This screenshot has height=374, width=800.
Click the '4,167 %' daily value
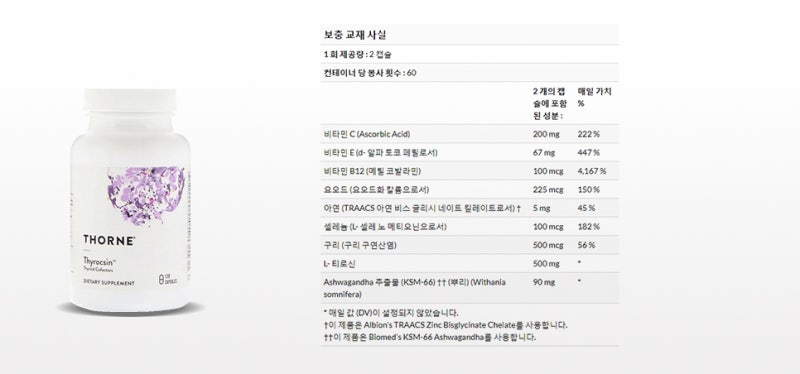(x=592, y=171)
